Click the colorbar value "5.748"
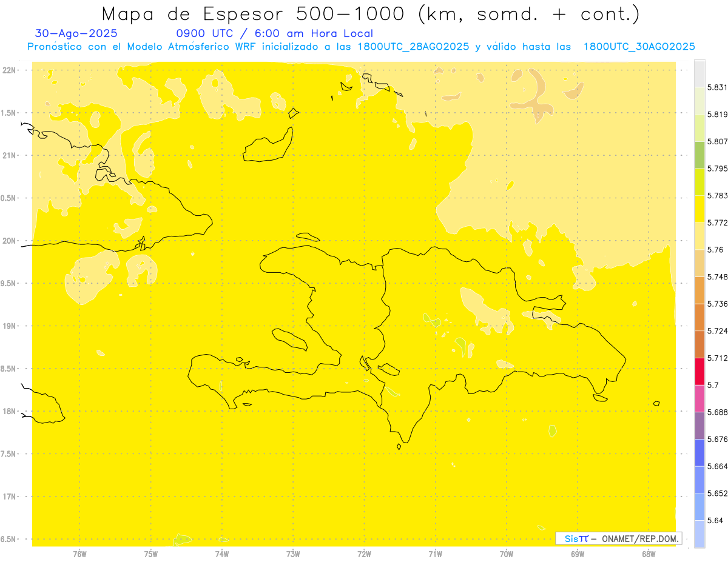This screenshot has height=562, width=728. tap(717, 276)
